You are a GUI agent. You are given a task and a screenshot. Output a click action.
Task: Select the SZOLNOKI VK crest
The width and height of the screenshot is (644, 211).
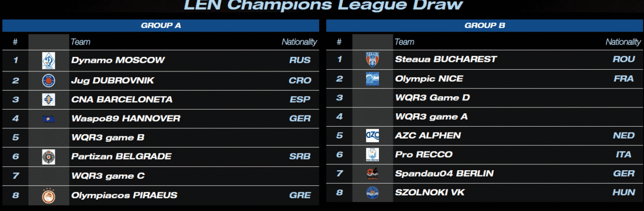[x=372, y=192]
